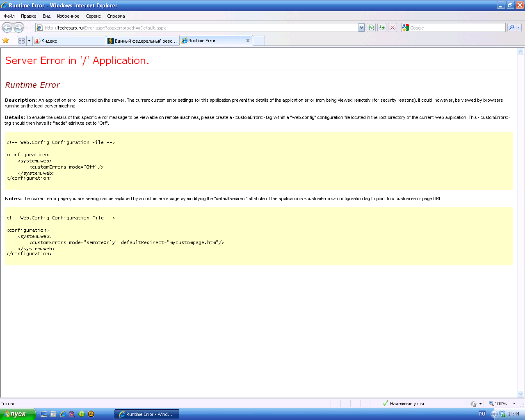Click the search magnifier button
The image size is (525, 420).
[511, 27]
